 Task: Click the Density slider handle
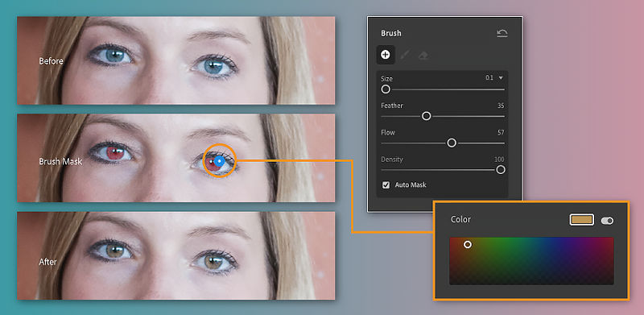coord(500,169)
